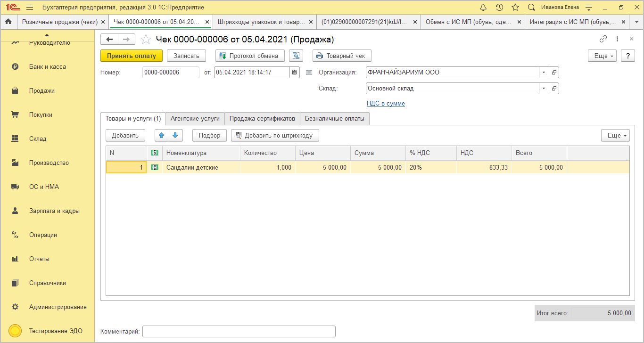
Task: Open favorites star in title bar
Action: (515, 7)
